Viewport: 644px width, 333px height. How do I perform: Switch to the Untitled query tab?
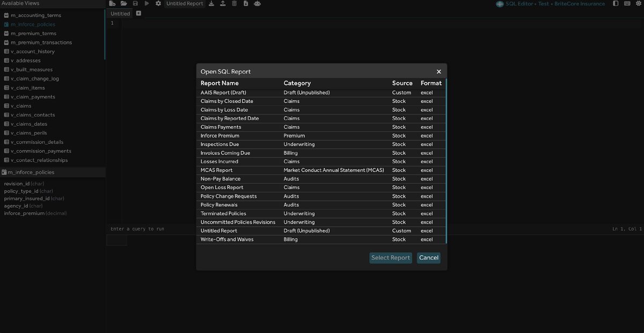120,13
